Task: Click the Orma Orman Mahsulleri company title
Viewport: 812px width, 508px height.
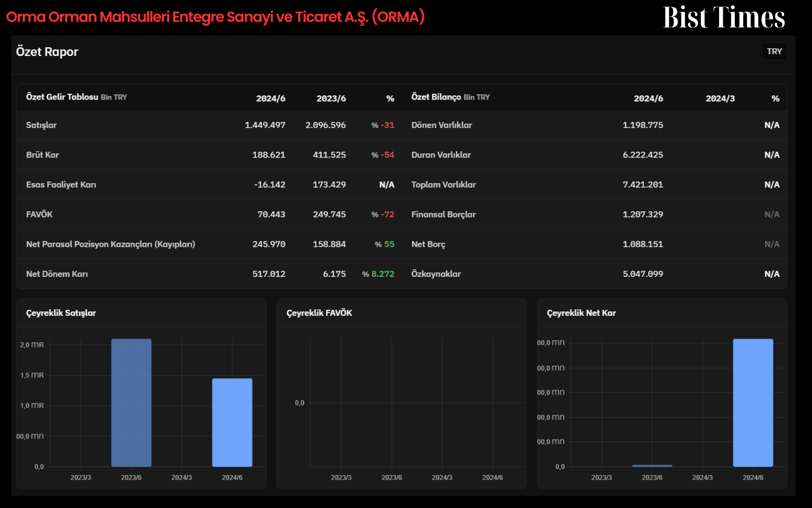Action: coord(216,17)
